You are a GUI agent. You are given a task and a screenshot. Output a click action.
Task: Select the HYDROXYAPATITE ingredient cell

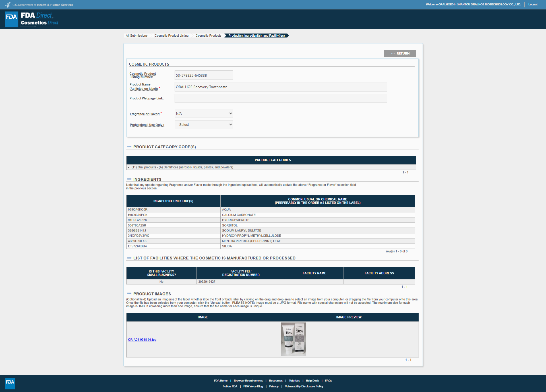pos(318,220)
